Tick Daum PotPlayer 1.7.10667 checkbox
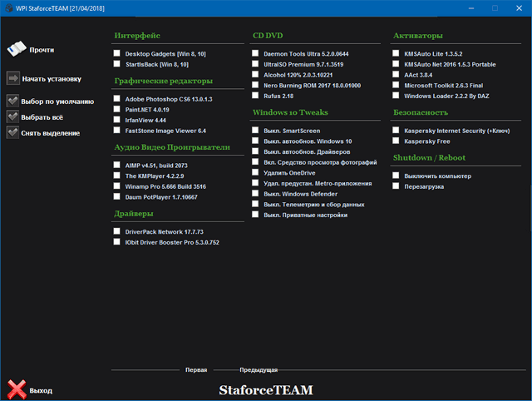 [x=116, y=196]
